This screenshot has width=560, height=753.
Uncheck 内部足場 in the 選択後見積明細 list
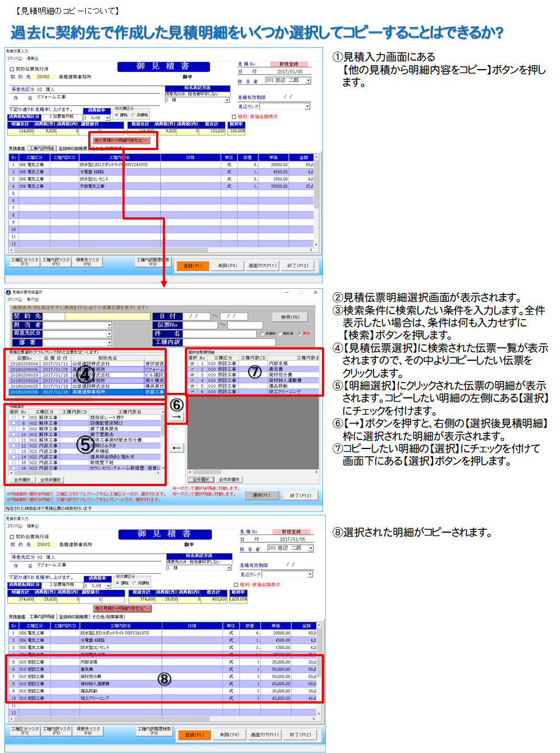[x=192, y=364]
